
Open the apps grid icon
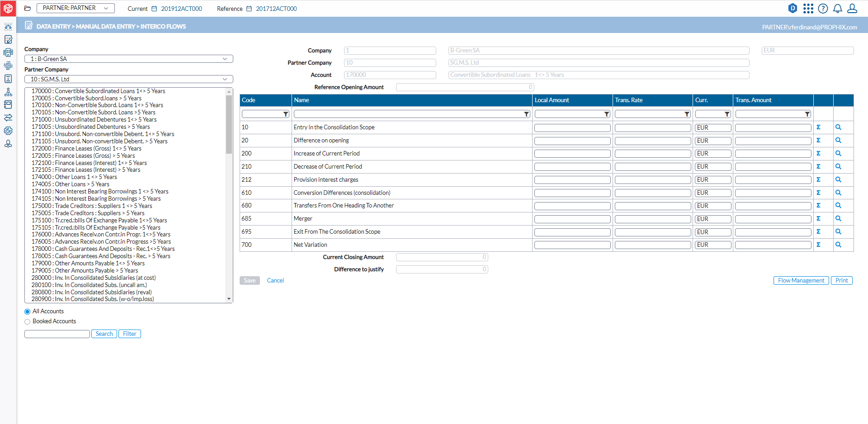tap(808, 8)
